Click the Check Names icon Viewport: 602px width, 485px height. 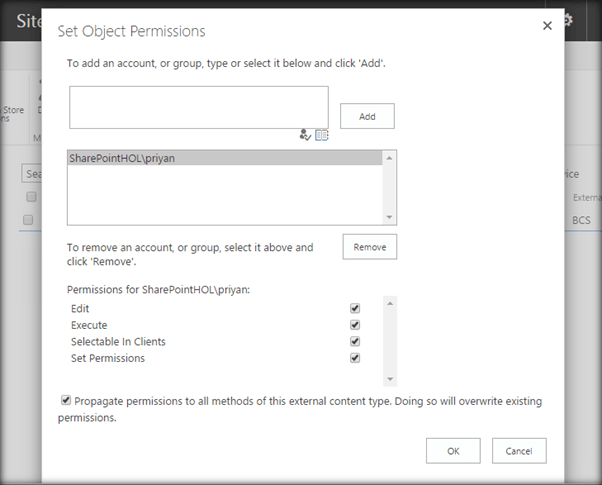(x=305, y=135)
